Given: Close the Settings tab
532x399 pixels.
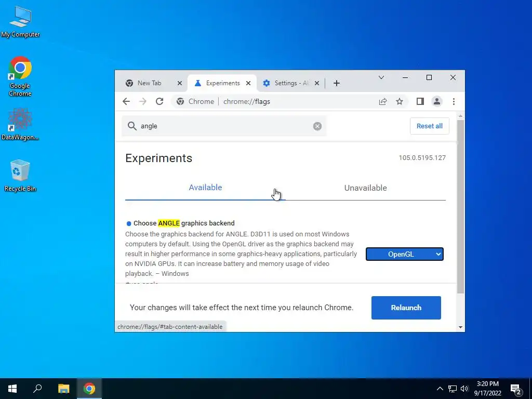Looking at the screenshot, I should [x=316, y=83].
